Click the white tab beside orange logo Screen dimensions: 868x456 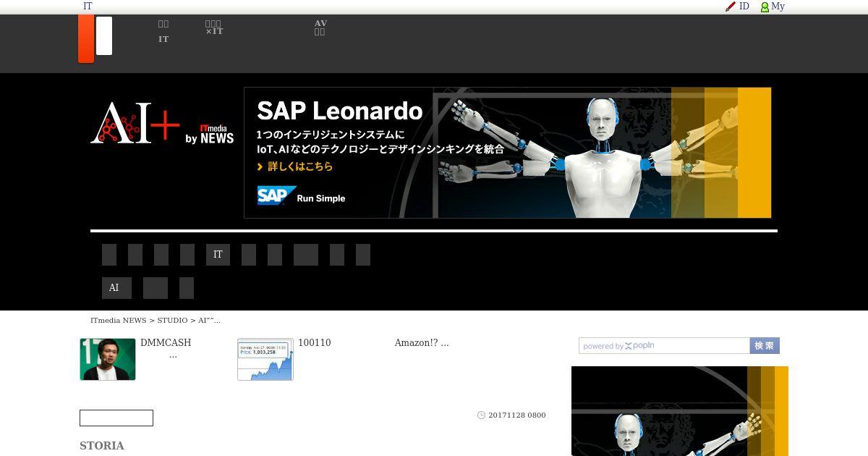point(104,35)
